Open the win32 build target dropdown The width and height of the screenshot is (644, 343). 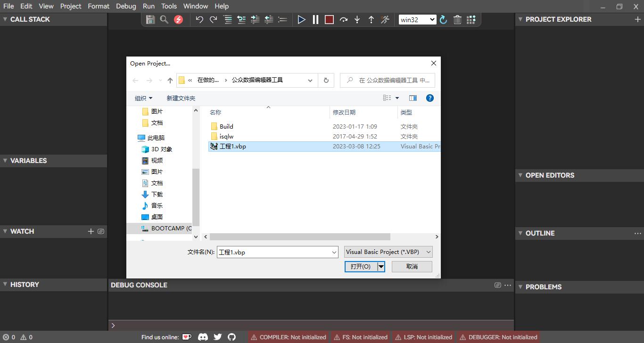[x=417, y=19]
